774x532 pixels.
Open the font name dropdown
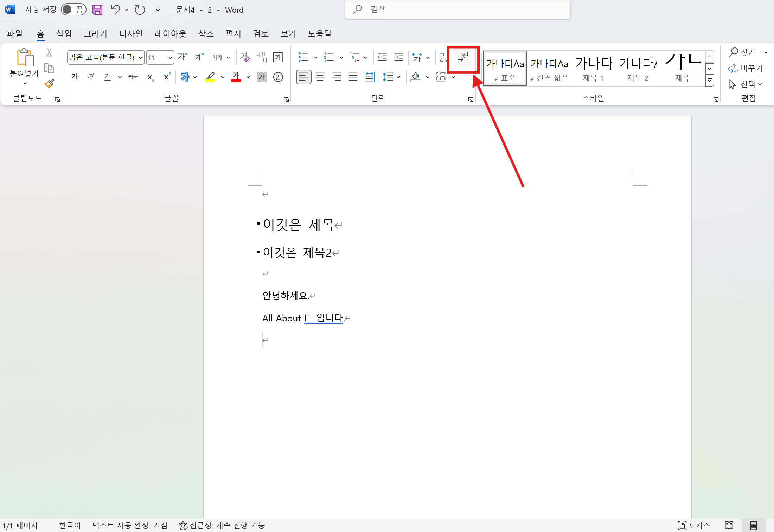[x=140, y=58]
